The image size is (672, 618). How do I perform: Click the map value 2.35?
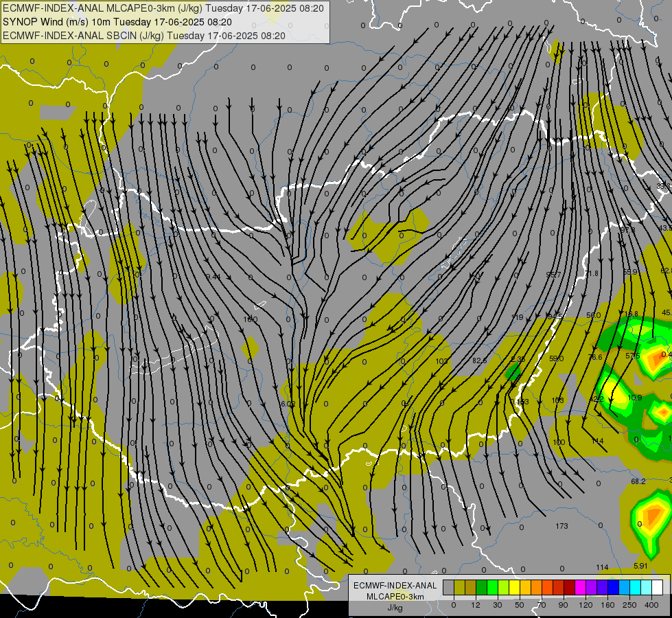[x=518, y=359]
